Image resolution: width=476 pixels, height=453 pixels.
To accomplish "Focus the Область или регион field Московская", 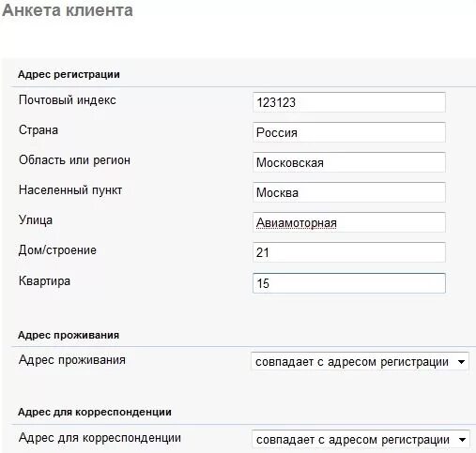I will tap(349, 162).
